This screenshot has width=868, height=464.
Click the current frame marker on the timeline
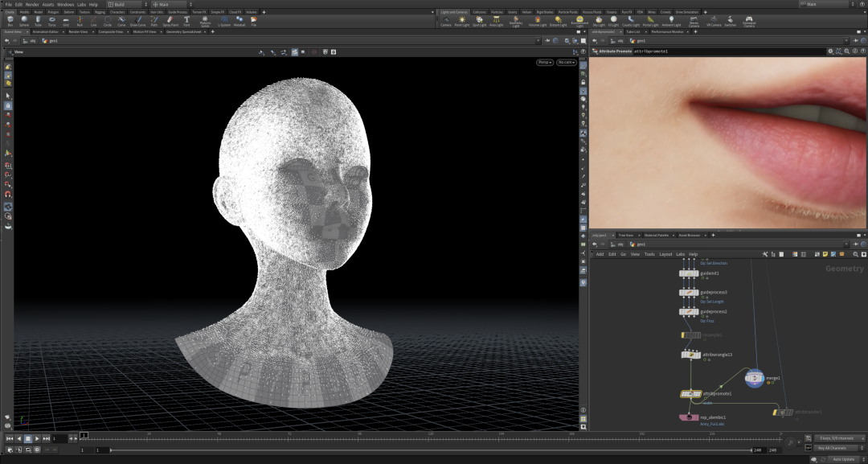[x=84, y=436]
